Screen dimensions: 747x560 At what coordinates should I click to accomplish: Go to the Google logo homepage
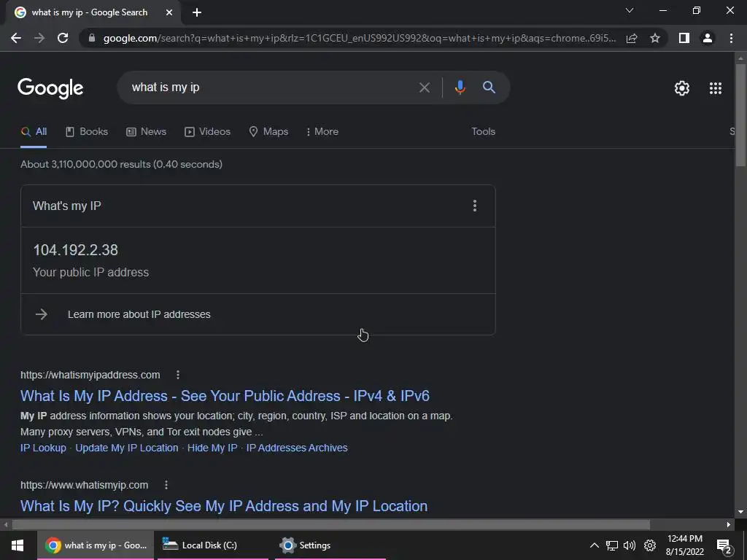pos(50,88)
